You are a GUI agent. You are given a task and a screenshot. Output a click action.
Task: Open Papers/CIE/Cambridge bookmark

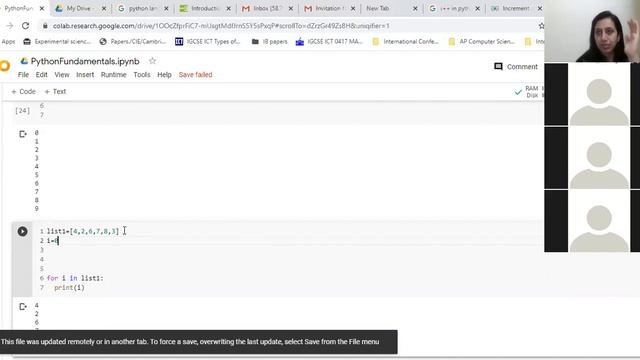[133, 42]
